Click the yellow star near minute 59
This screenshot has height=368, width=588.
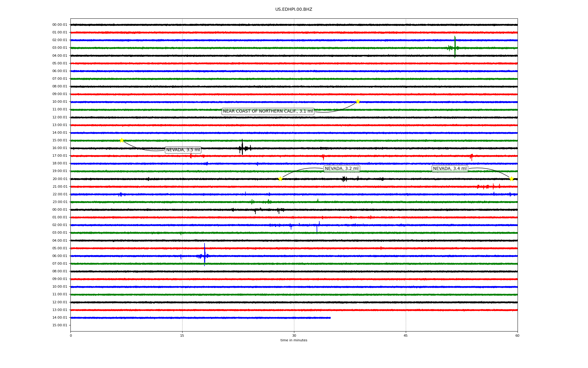(511, 179)
